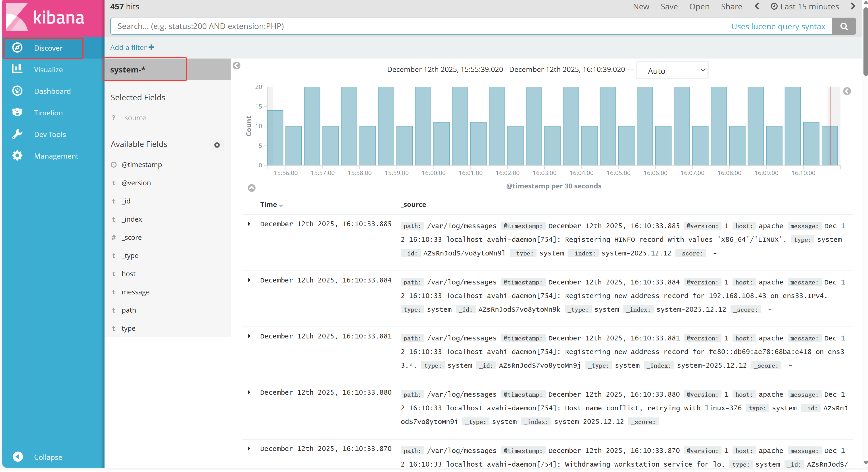Open Management via its gear icon
Image resolution: width=868 pixels, height=472 pixels.
pos(17,156)
